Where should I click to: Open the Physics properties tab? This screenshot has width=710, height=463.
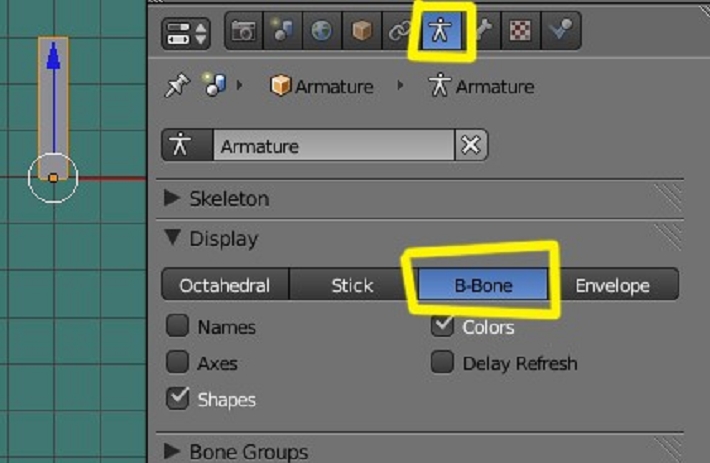[557, 32]
